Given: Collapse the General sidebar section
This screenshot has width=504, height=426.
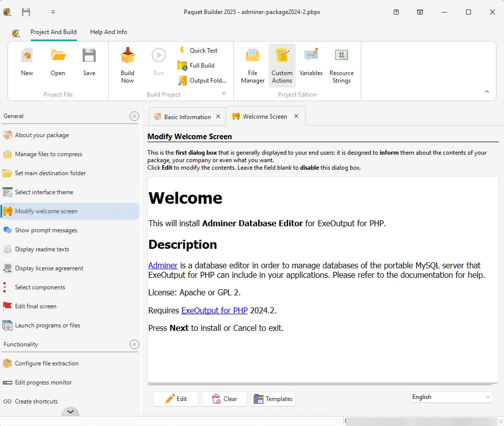Looking at the screenshot, I should [134, 116].
